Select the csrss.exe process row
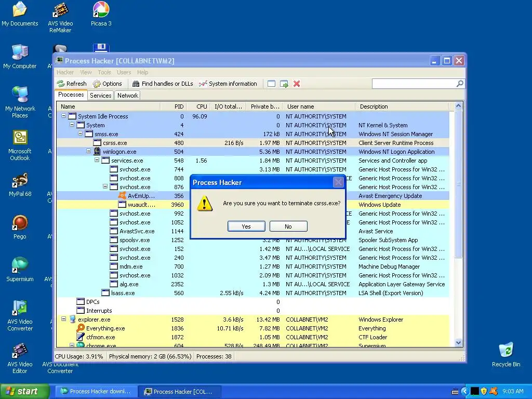 253,143
